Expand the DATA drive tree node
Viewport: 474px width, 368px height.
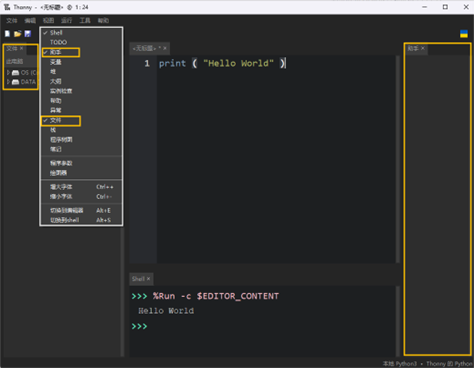[8, 82]
